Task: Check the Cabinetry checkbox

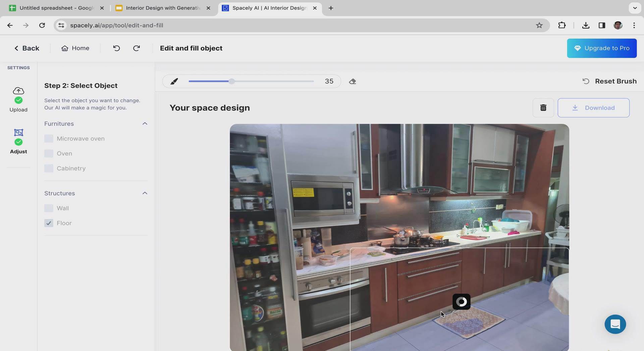Action: point(49,168)
